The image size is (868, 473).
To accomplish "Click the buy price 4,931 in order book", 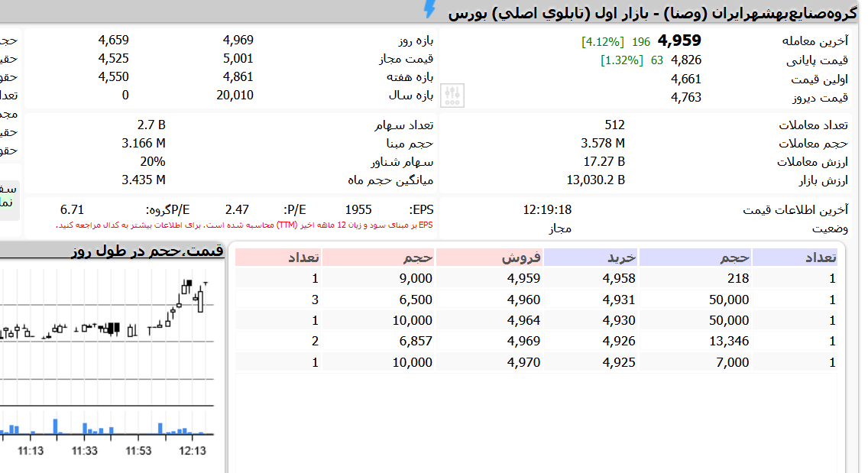I will point(619,300).
